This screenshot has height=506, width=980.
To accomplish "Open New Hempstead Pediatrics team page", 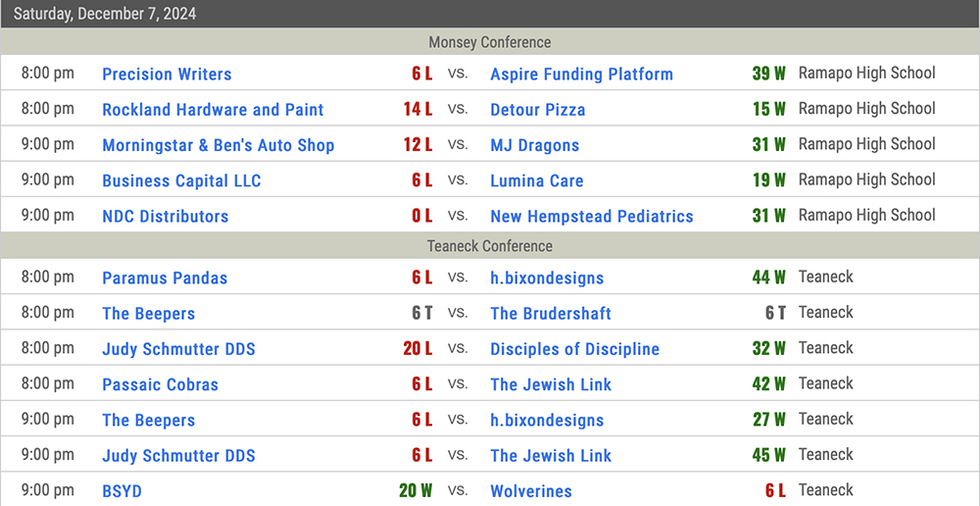I will pyautogui.click(x=592, y=217).
